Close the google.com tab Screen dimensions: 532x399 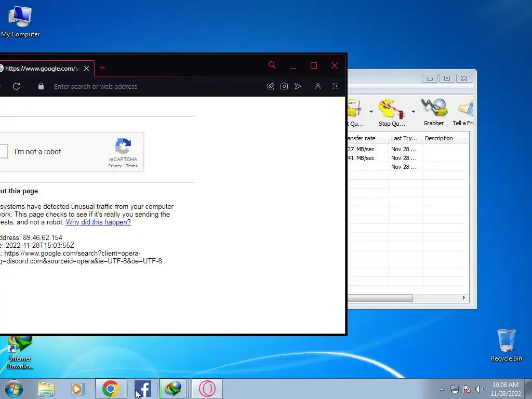pos(87,68)
